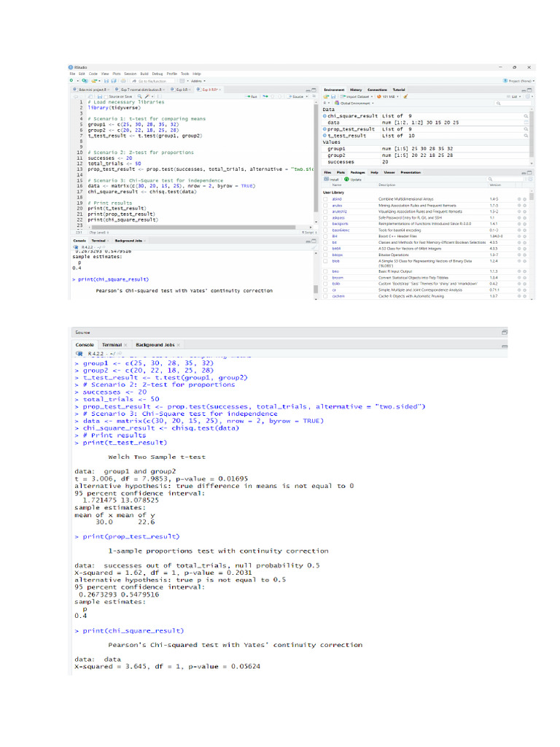Screen dimensions: 560x747
Task: Click the print icon in main toolbar
Action: click(x=123, y=81)
